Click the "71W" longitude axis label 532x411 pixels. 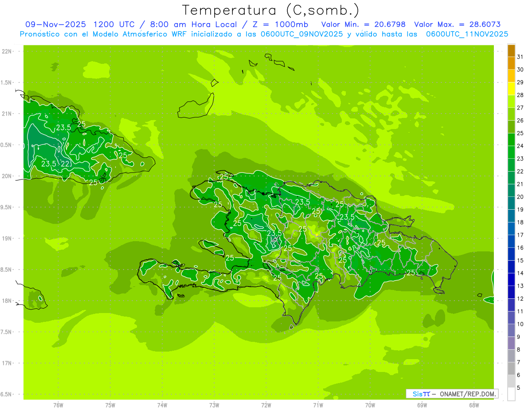(318, 405)
